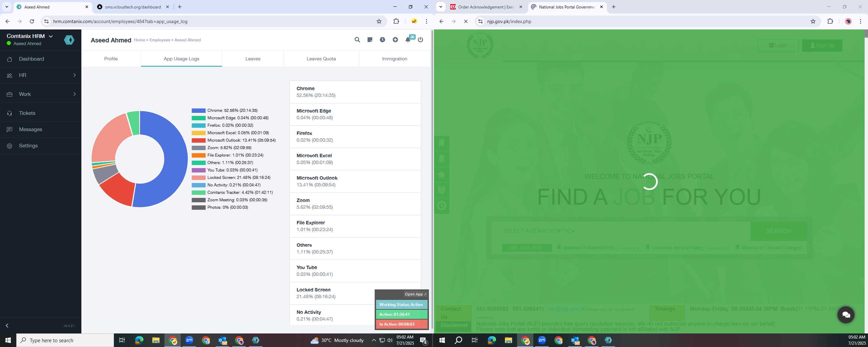Stop loading the njp.gov.pk page
Screen dimensions: 868x347
(466, 21)
